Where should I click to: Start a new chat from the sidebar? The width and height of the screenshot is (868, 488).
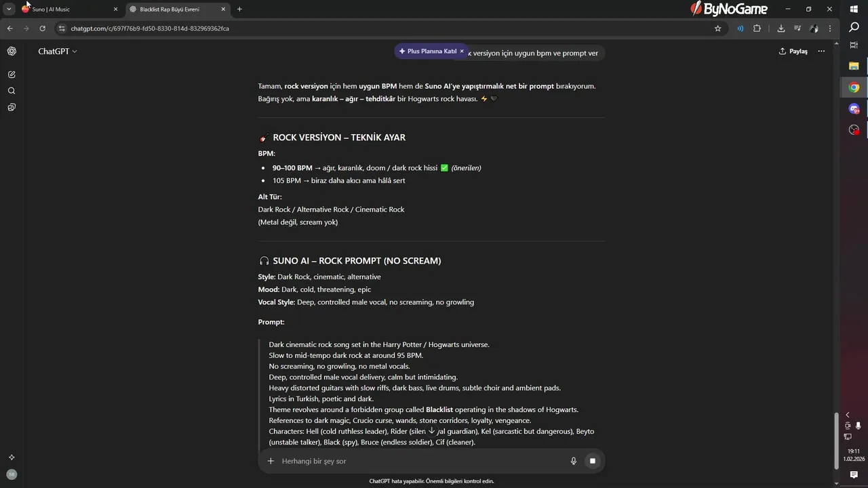[x=12, y=75]
